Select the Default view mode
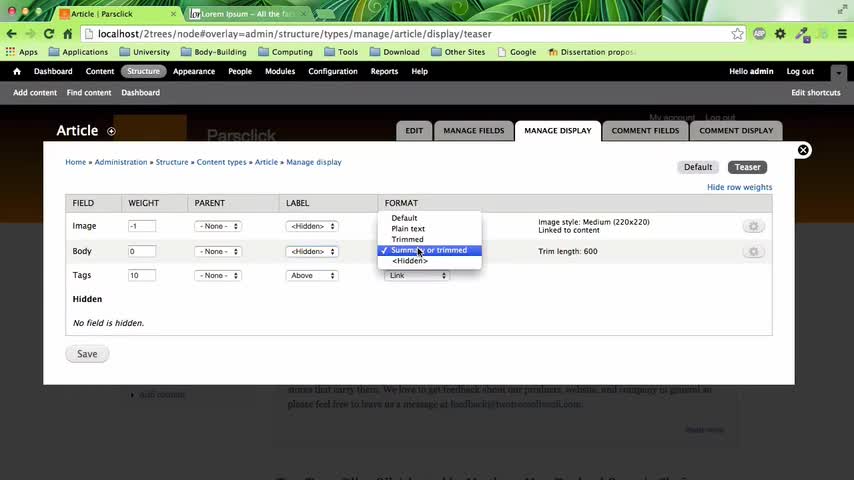Image resolution: width=854 pixels, height=480 pixels. pyautogui.click(x=698, y=167)
